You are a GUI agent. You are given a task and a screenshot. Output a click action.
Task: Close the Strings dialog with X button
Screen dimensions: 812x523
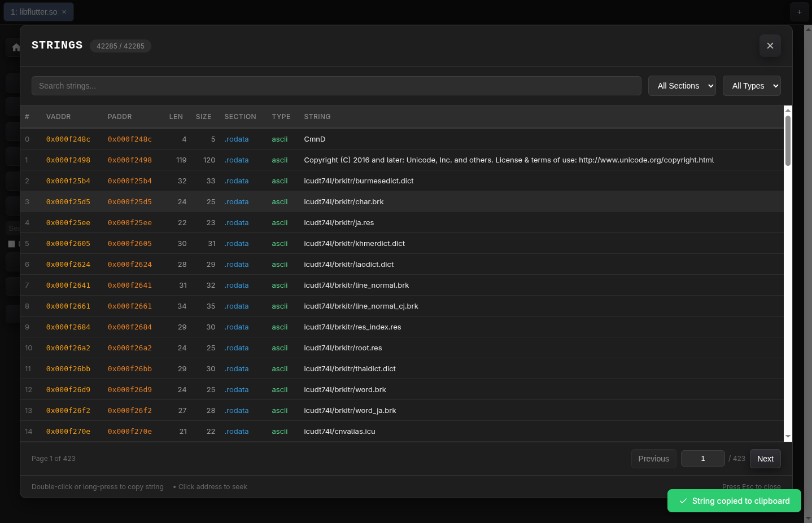pyautogui.click(x=770, y=46)
